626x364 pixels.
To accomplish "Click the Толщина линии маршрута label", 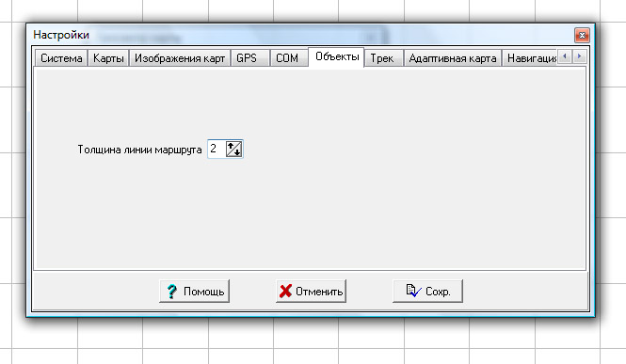I will tap(139, 150).
